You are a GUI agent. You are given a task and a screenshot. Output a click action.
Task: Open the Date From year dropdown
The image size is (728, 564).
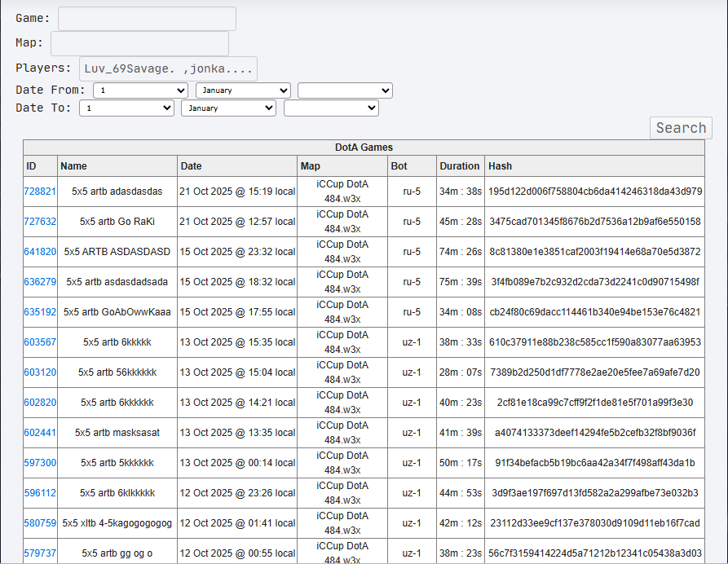coord(345,90)
